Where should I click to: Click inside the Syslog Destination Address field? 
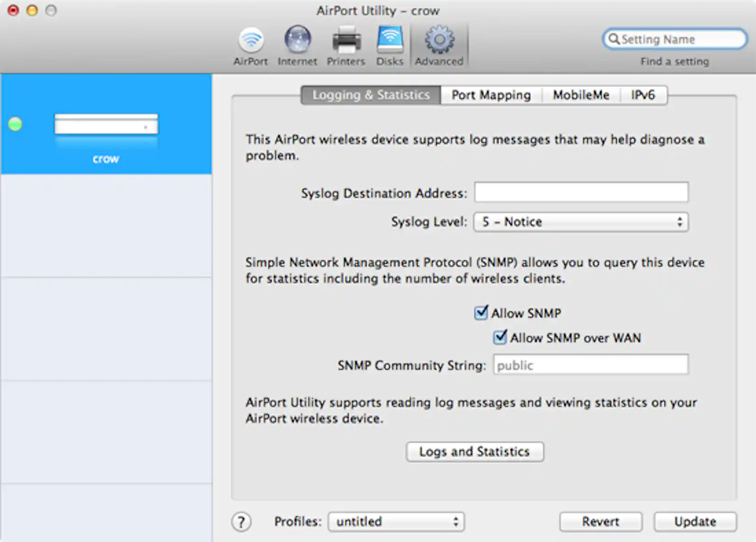580,192
